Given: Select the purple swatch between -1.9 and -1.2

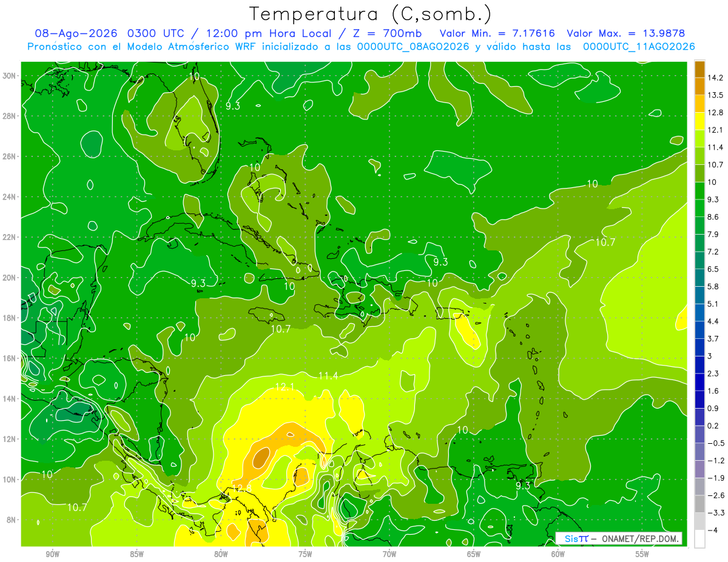Looking at the screenshot, I should pos(699,469).
